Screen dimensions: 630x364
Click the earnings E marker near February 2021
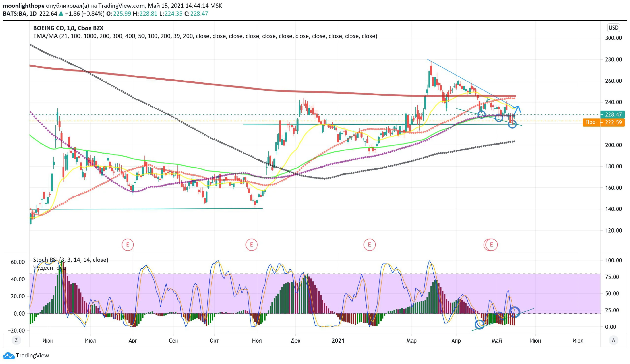369,244
